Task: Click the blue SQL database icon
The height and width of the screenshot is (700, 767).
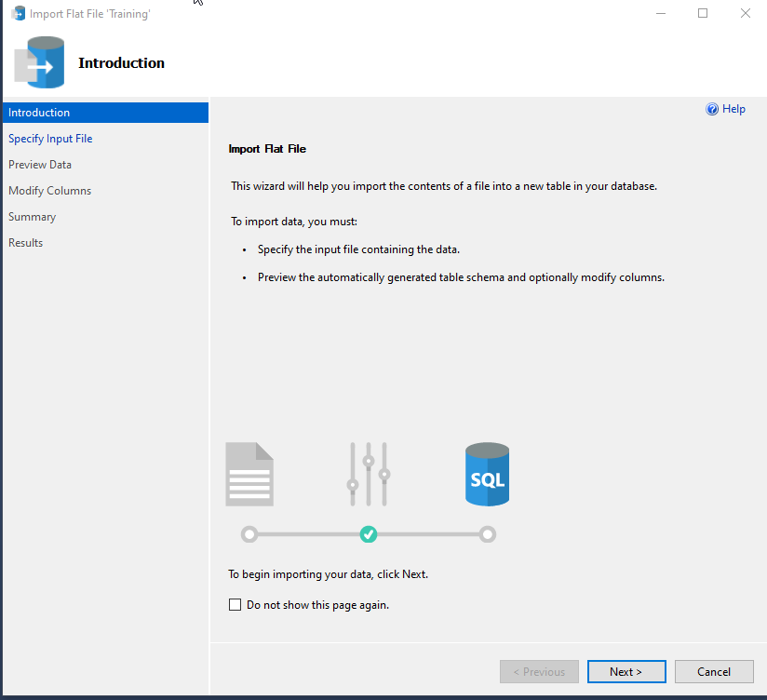Action: [487, 474]
